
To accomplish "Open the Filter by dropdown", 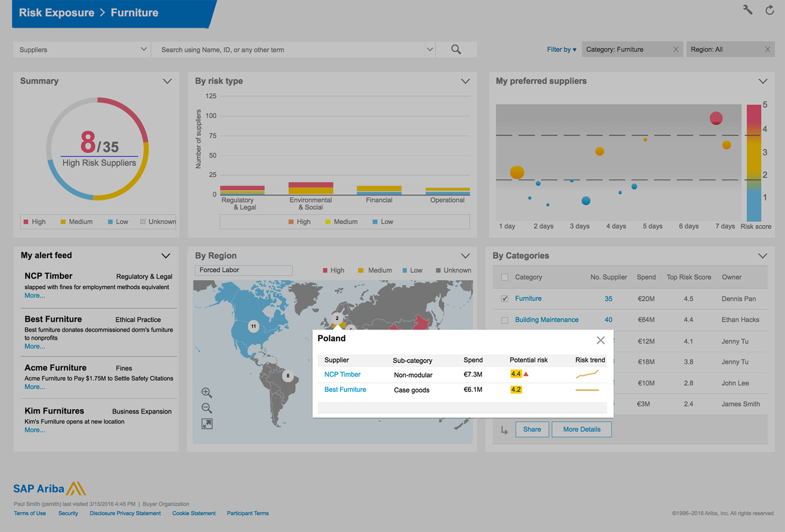I will coord(561,49).
